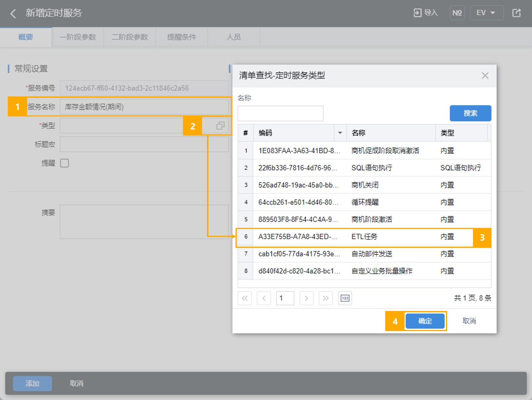Select the 商机促成阶段取消激活 row

click(x=364, y=151)
